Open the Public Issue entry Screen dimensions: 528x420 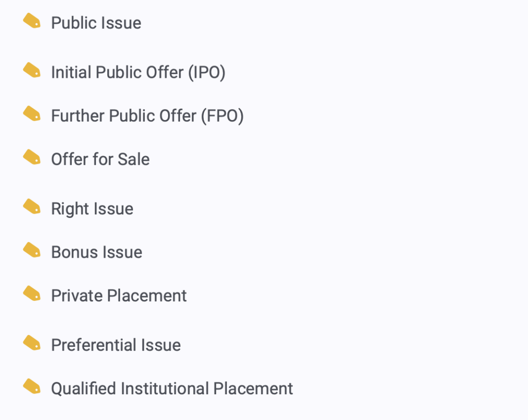(x=96, y=23)
